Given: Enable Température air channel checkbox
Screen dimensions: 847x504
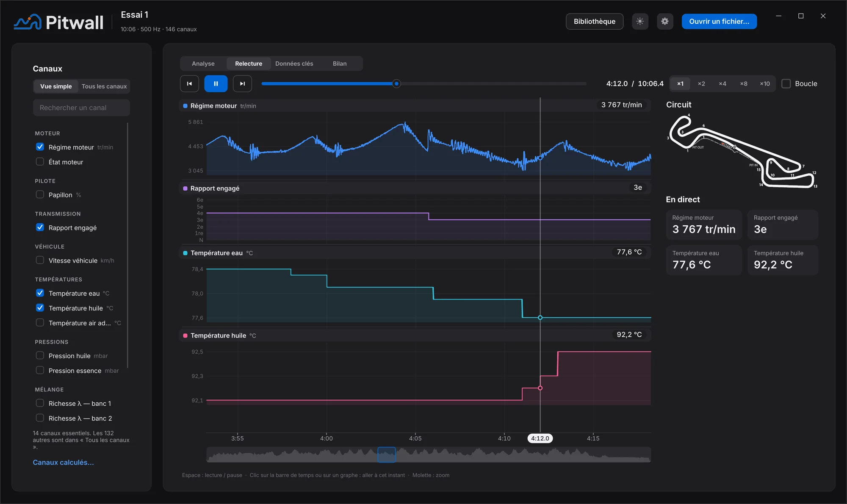Looking at the screenshot, I should (40, 323).
